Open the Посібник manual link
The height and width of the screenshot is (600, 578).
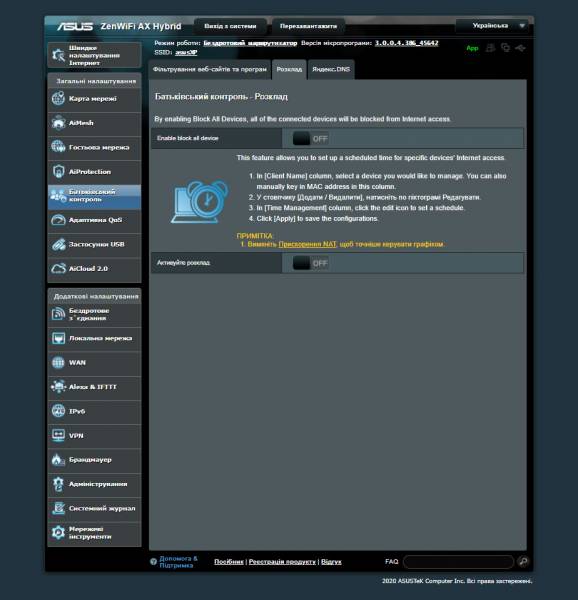tap(229, 562)
